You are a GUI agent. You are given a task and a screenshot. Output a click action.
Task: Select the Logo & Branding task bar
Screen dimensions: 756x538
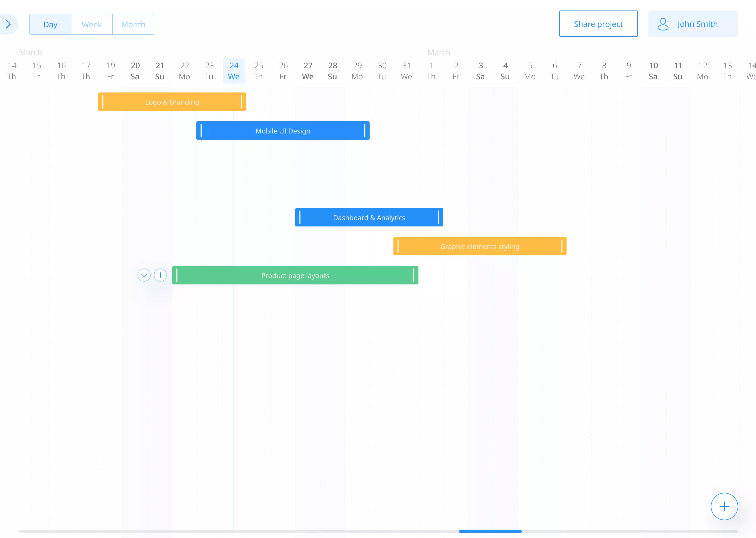point(172,102)
